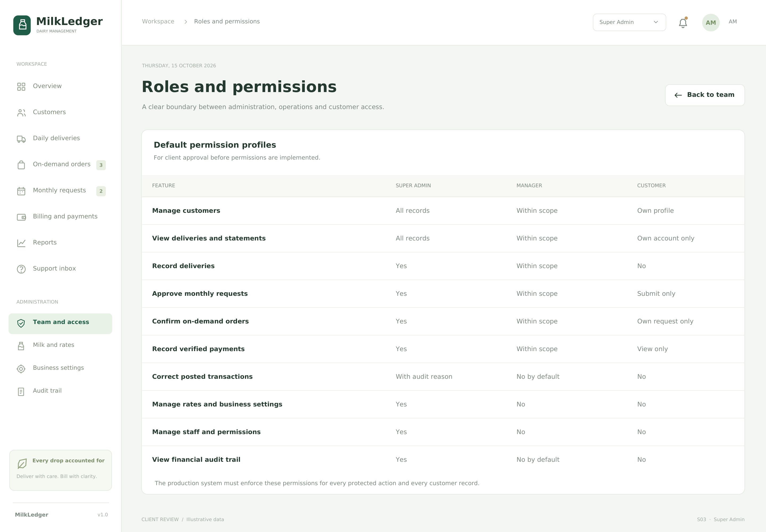Click the On-demand orders badge showing 3

pyautogui.click(x=101, y=165)
